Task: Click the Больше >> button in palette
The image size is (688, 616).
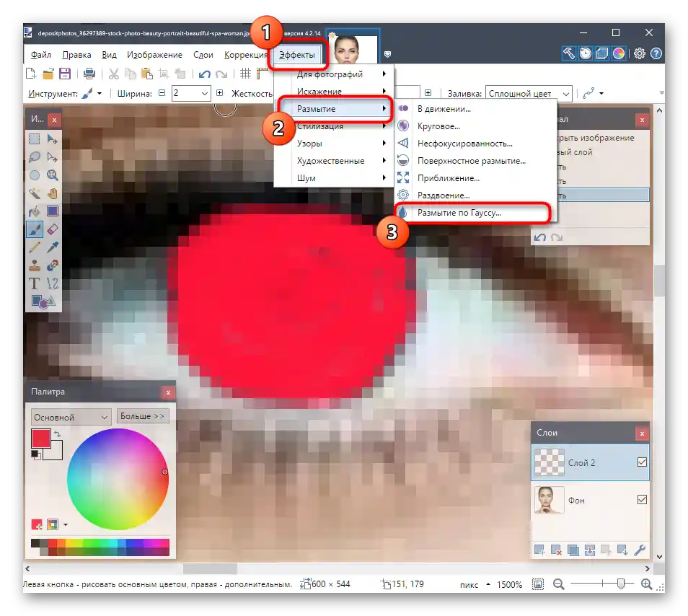Action: pyautogui.click(x=143, y=416)
